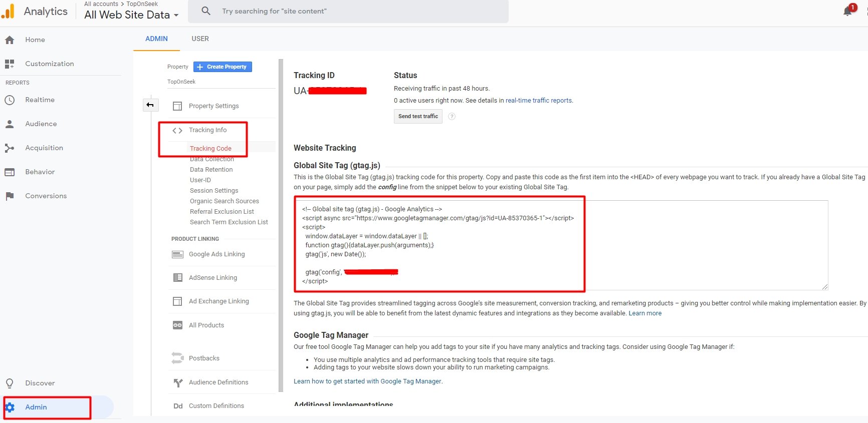
Task: Click Send test traffic button
Action: point(418,117)
